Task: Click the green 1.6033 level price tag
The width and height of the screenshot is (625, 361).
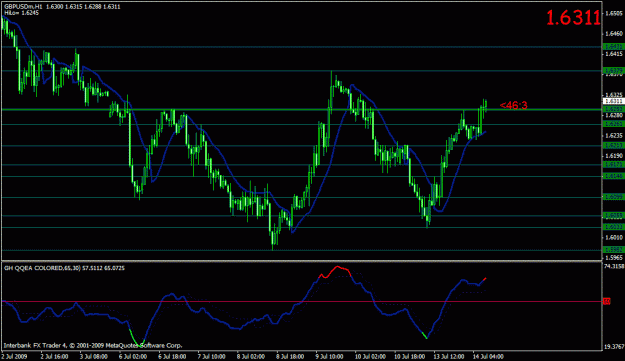Action: (614, 227)
